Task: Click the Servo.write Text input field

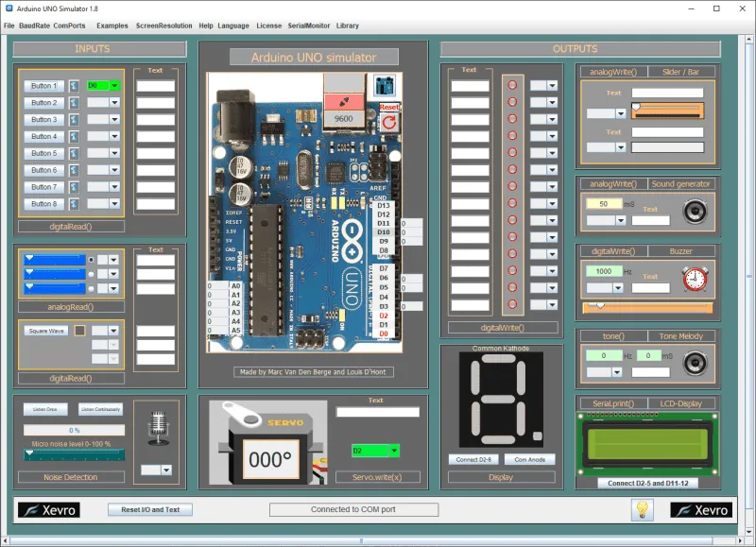Action: 377,412
